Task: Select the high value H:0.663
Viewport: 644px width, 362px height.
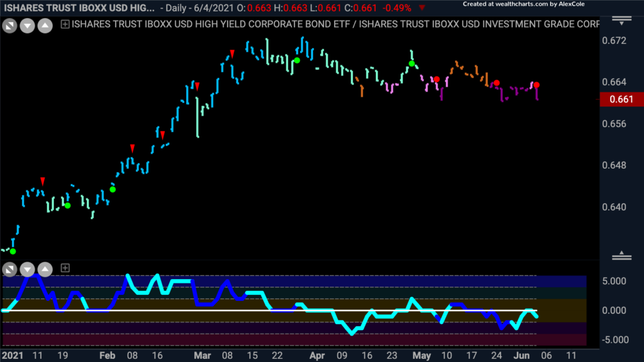Action: click(x=291, y=8)
